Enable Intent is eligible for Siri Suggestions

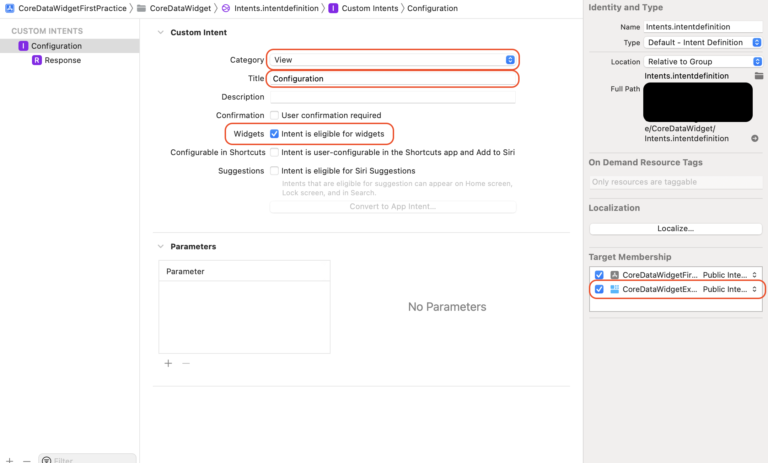point(274,171)
